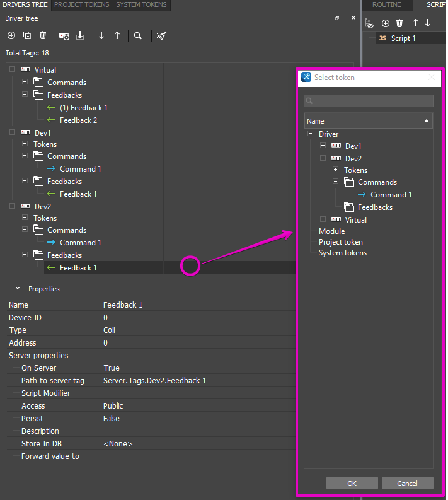Click the duplicate icon in Driver tree toolbar
This screenshot has height=500, width=448.
[x=27, y=36]
